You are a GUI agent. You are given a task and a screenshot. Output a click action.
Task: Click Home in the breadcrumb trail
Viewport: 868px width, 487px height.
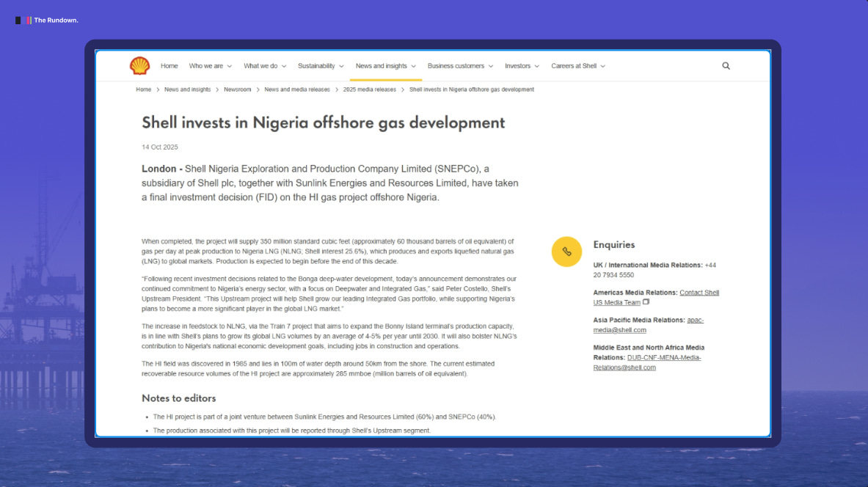[x=143, y=89]
